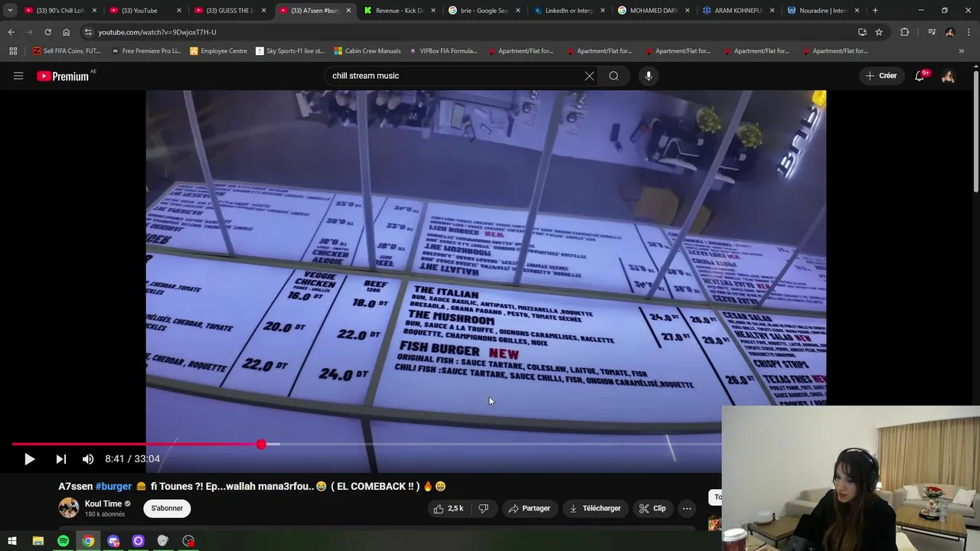Follow the #burger hashtag link
The height and width of the screenshot is (551, 980).
(x=113, y=486)
